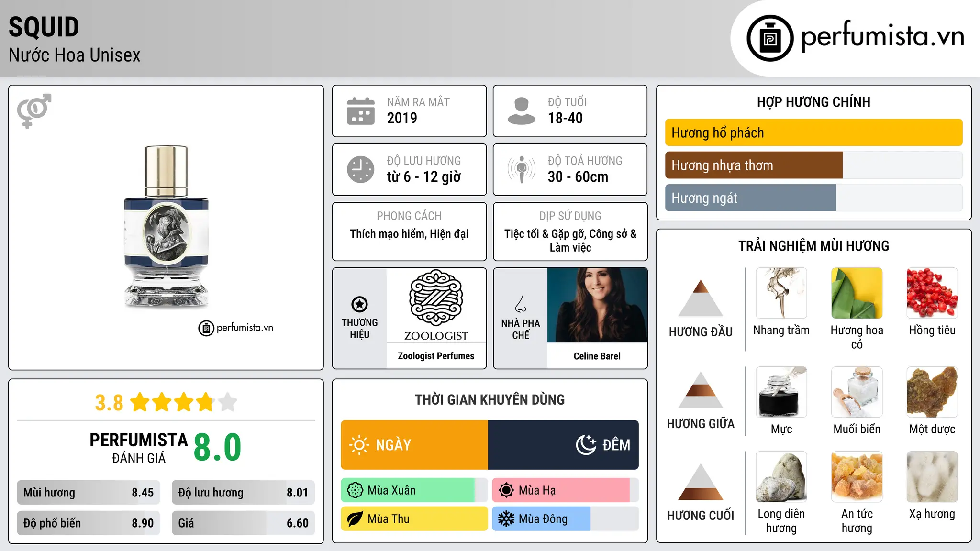
Task: Click the moon icon in the Đêm bar
Action: [x=586, y=445]
